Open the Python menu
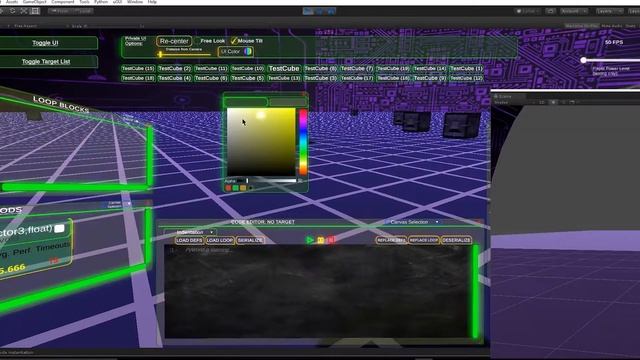 pos(101,2)
